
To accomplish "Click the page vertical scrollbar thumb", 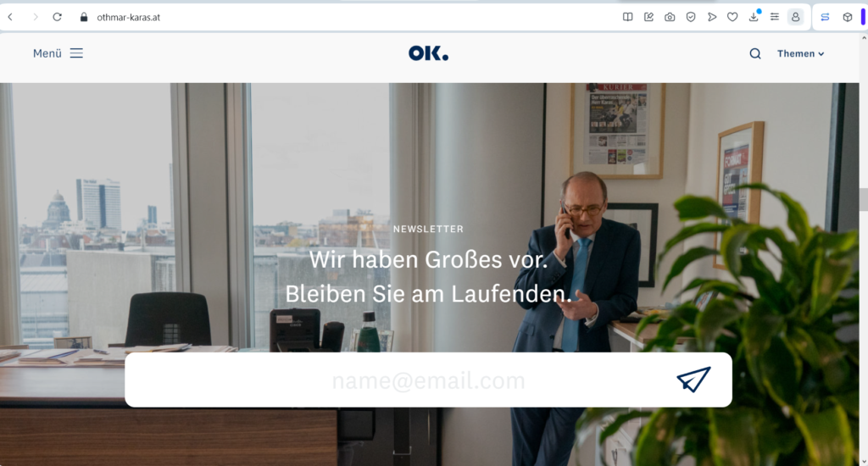I will click(x=863, y=199).
